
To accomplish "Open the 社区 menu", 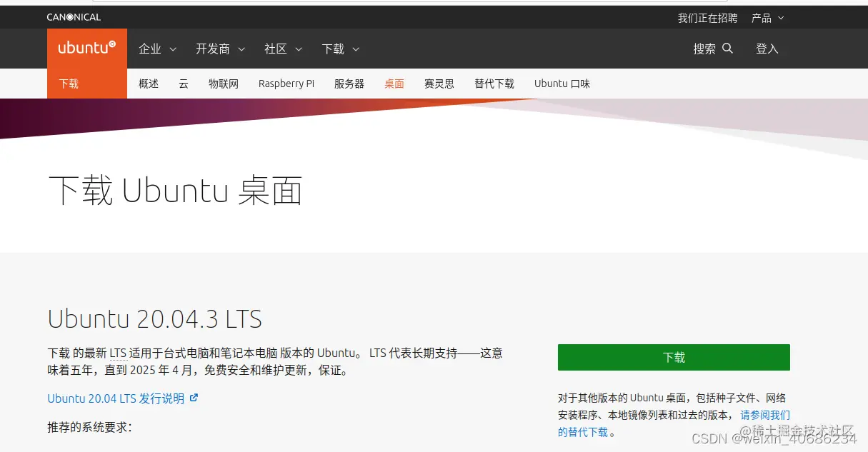I will tap(284, 49).
